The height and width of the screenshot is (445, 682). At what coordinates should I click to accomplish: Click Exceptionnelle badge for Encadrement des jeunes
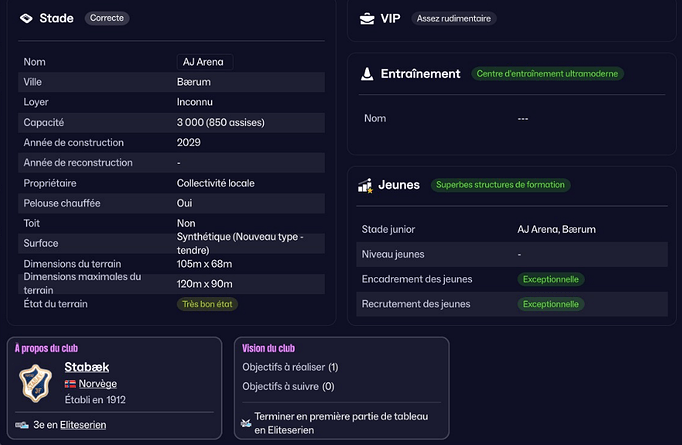click(x=551, y=279)
